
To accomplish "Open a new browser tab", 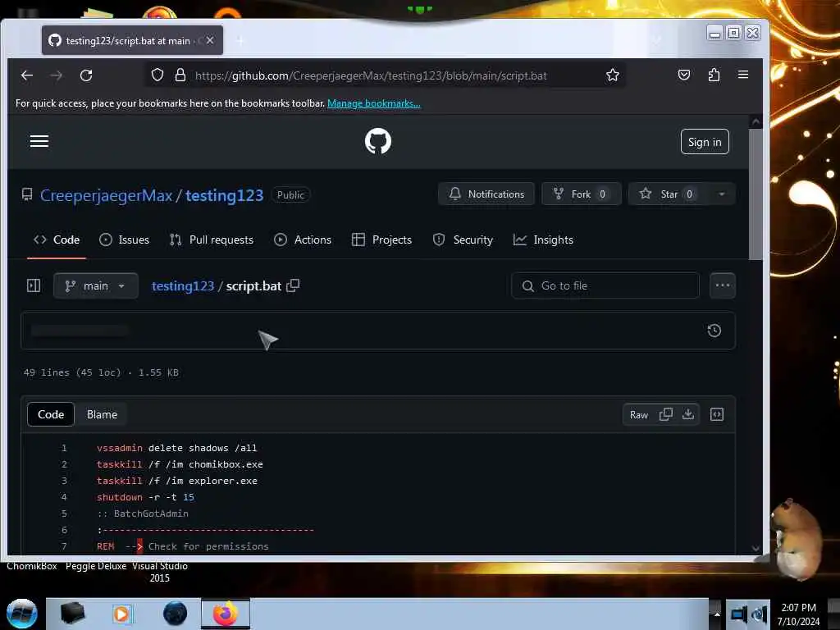I will tap(240, 41).
